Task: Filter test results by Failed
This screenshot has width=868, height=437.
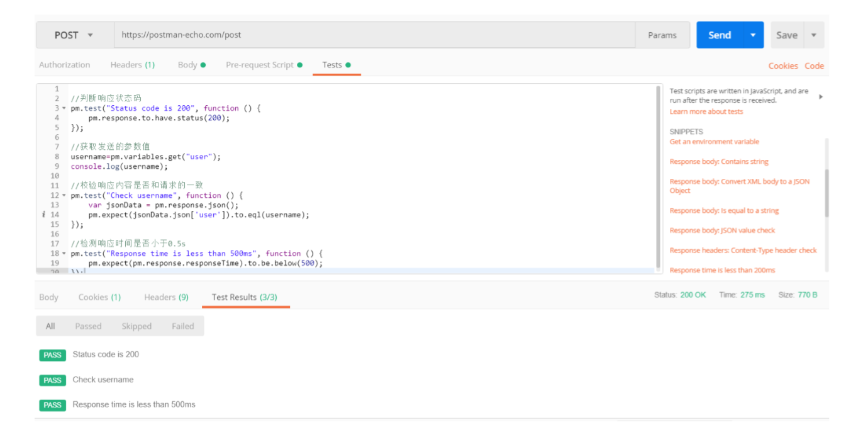Action: 182,326
